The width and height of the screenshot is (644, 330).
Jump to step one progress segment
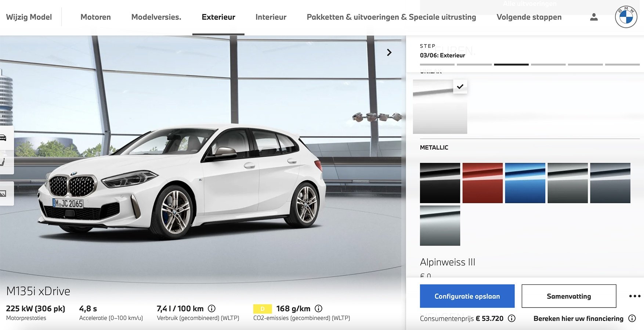(x=437, y=65)
